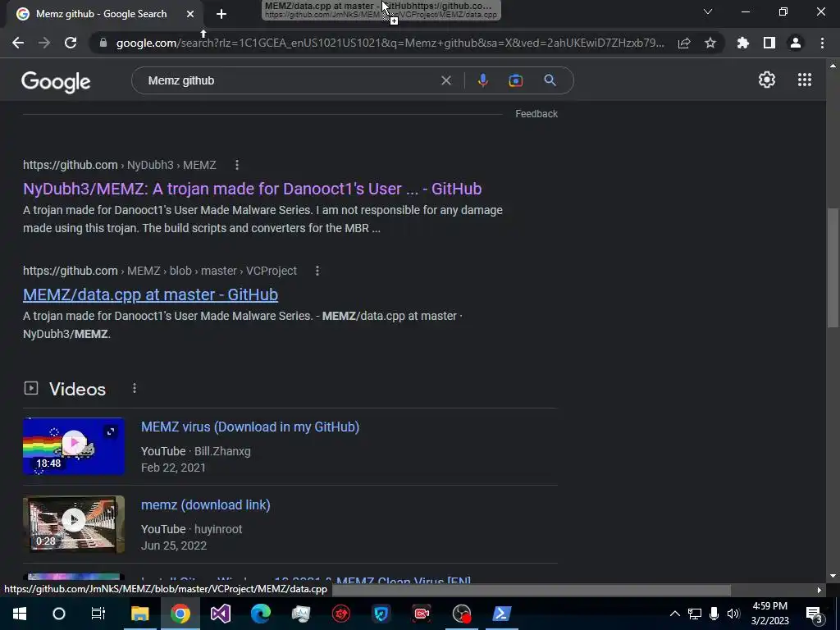Open a new browser tab
The width and height of the screenshot is (840, 630).
click(221, 14)
